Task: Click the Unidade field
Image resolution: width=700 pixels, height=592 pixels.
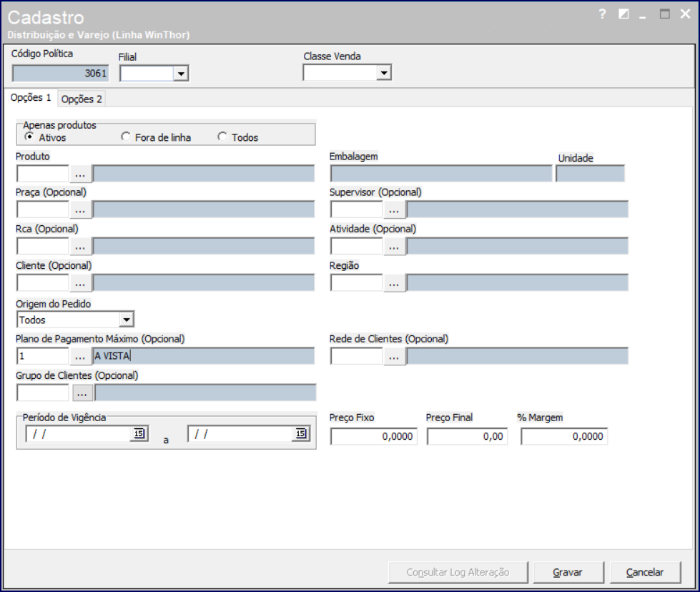Action: point(590,174)
